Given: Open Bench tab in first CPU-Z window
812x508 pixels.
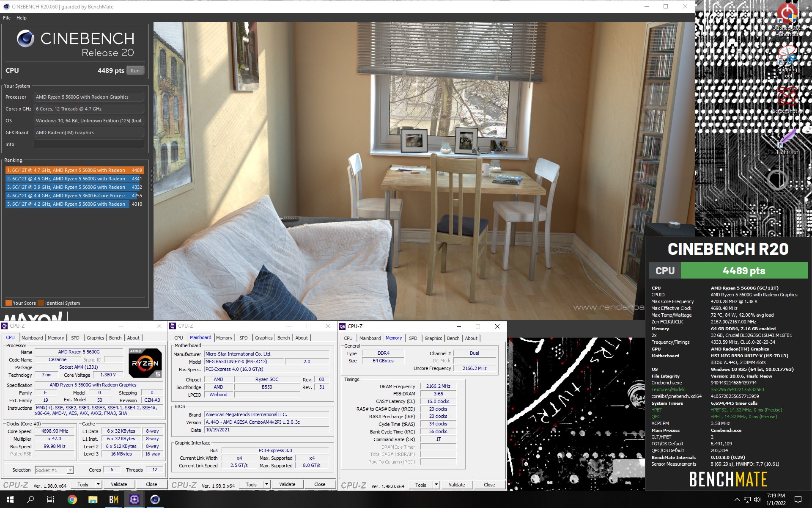Looking at the screenshot, I should click(115, 338).
